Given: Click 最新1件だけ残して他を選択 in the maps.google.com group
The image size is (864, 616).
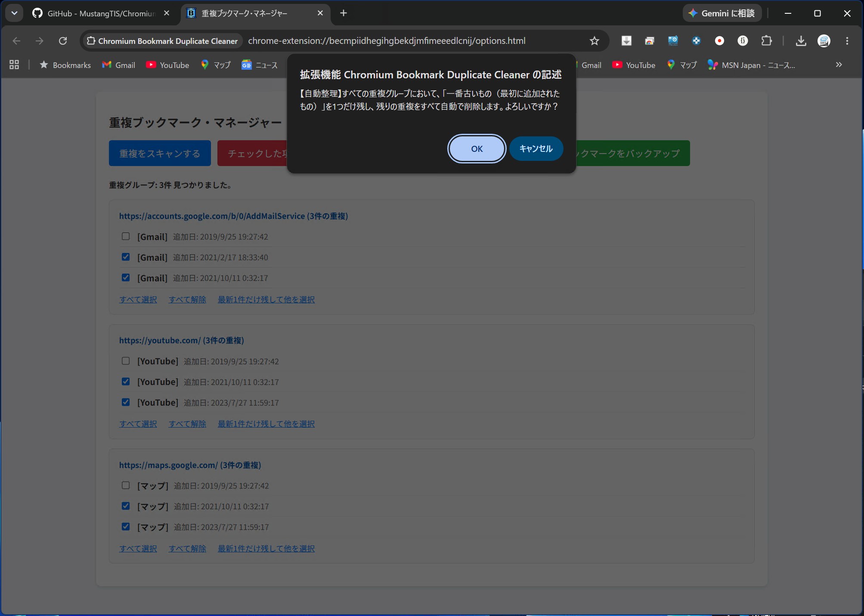Looking at the screenshot, I should [x=266, y=548].
